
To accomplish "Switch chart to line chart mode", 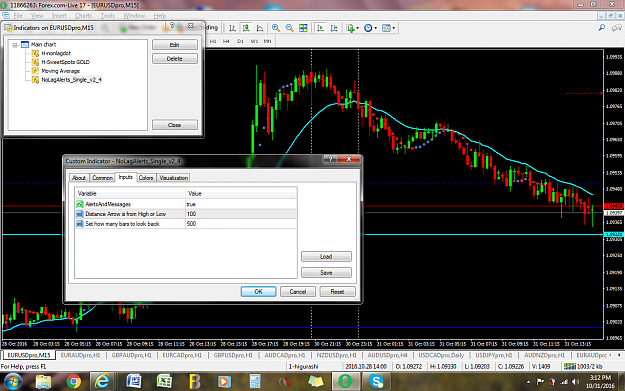I will click(x=260, y=28).
